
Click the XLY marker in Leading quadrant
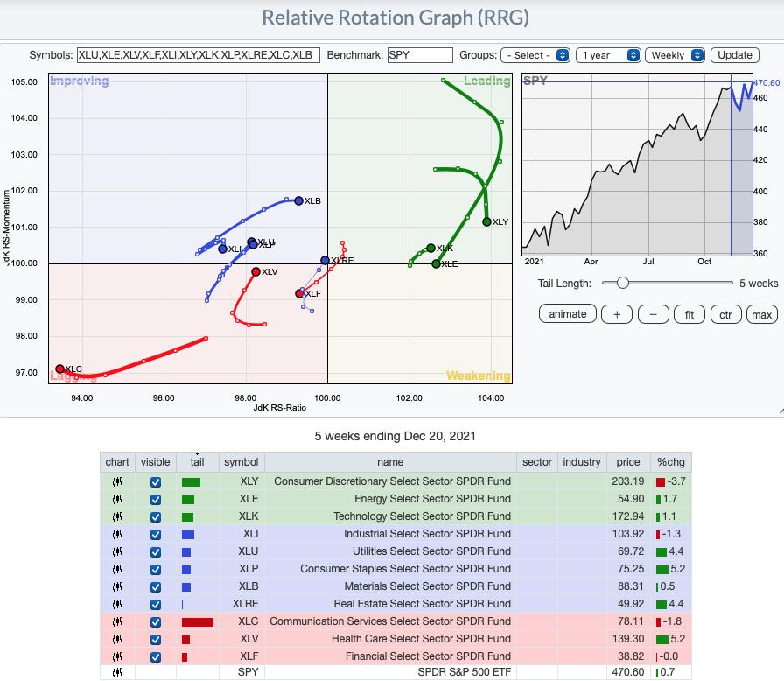(x=487, y=221)
